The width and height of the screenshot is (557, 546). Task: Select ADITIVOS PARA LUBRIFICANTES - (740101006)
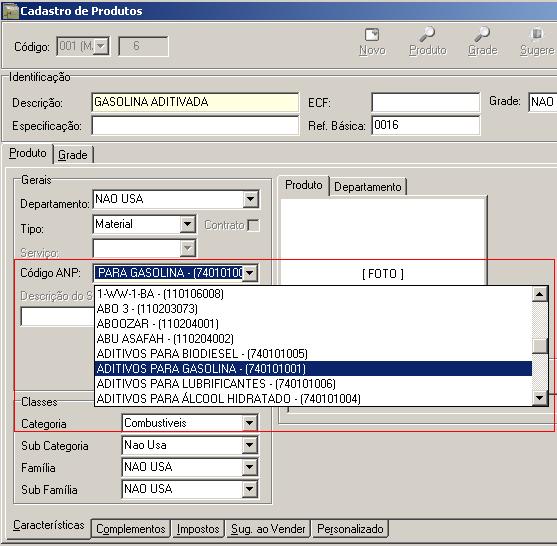(x=313, y=384)
